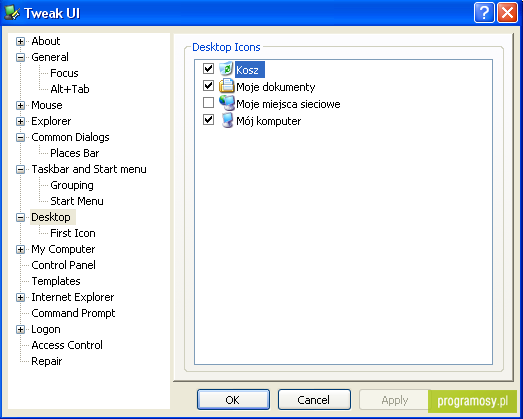Expand the Logon tree node
Screen dimensions: 523x419
(20, 330)
